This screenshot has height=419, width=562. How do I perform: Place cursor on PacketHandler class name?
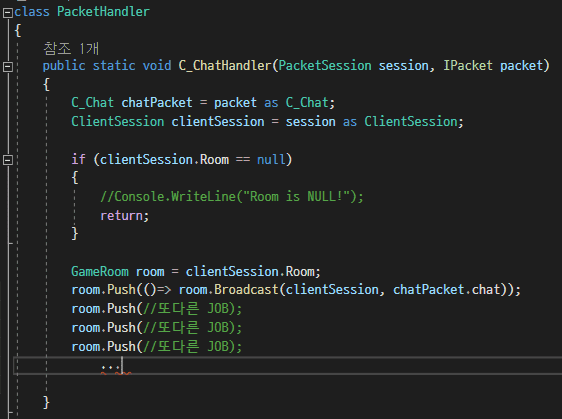tap(103, 11)
